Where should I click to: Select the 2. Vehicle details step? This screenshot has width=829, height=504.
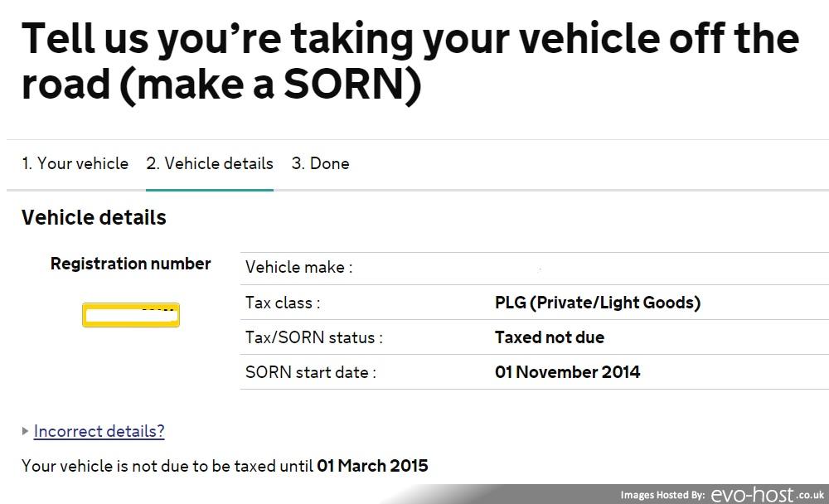coord(210,163)
